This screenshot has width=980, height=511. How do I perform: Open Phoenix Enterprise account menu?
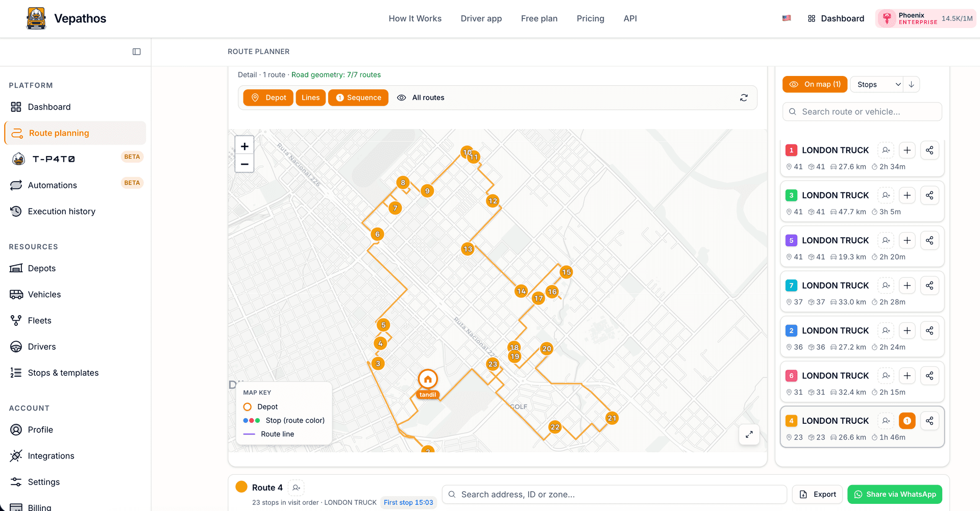tap(925, 18)
